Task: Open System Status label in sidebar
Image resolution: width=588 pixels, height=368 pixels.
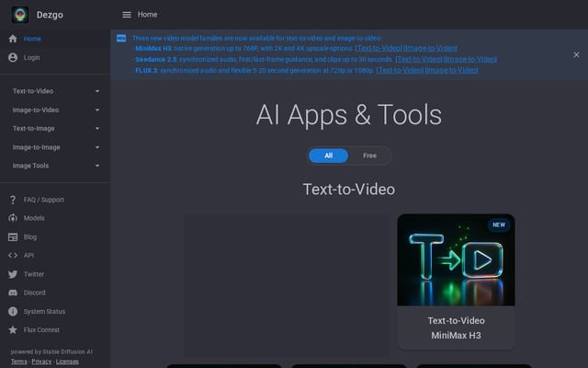Action: click(x=44, y=311)
